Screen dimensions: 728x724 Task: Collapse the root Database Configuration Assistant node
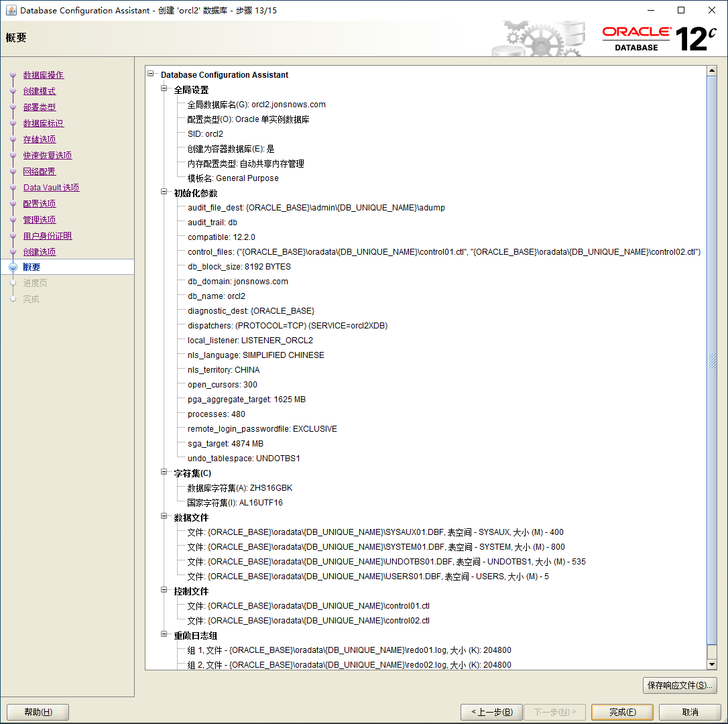(x=151, y=74)
